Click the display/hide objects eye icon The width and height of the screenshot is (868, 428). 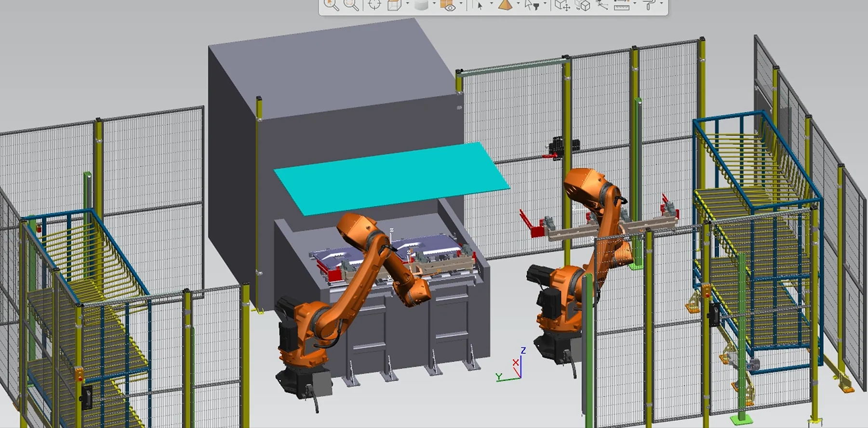click(448, 5)
